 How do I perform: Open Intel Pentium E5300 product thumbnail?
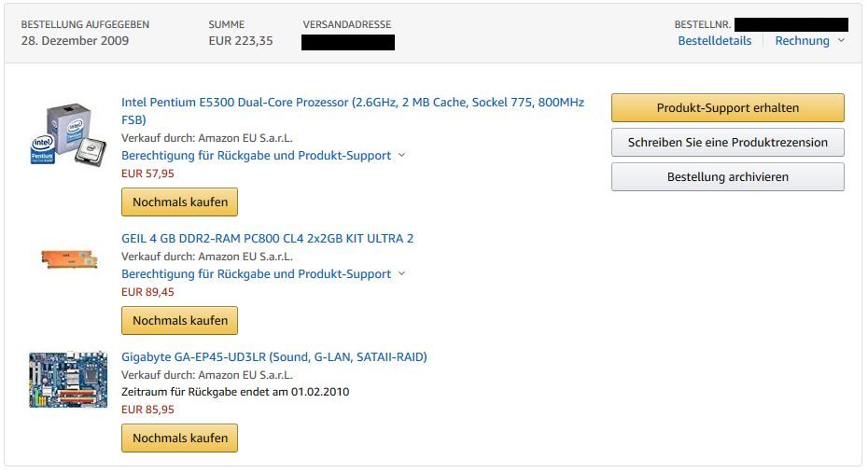(x=70, y=134)
